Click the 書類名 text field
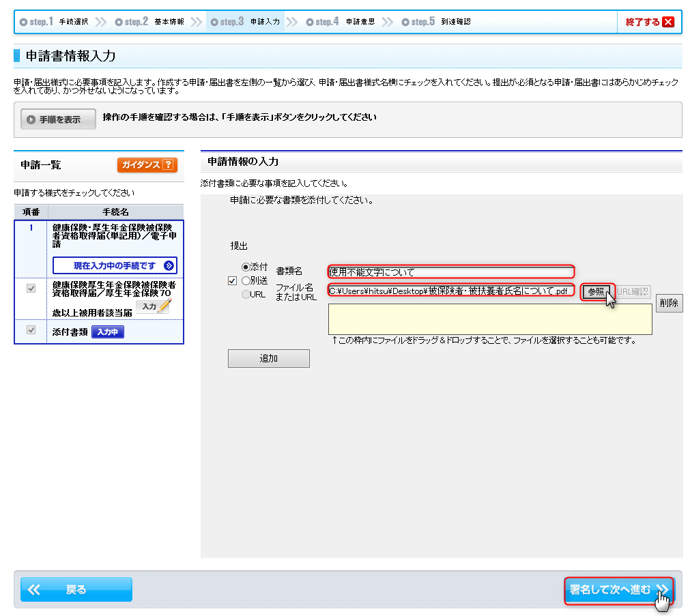The image size is (690, 616). (450, 272)
